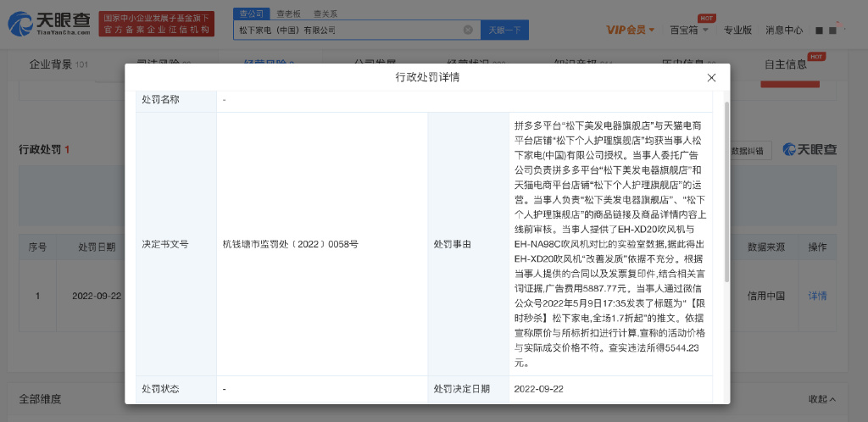Click the 处罚事由 label

[x=453, y=244]
